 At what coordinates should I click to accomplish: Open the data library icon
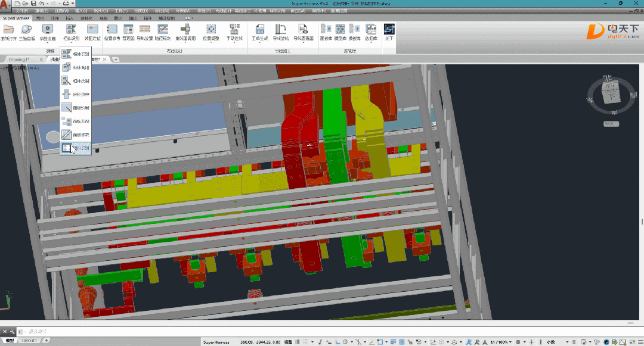click(x=371, y=30)
